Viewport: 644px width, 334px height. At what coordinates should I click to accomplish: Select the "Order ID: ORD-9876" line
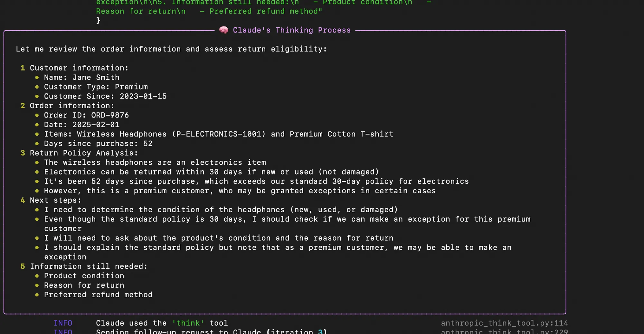click(86, 115)
